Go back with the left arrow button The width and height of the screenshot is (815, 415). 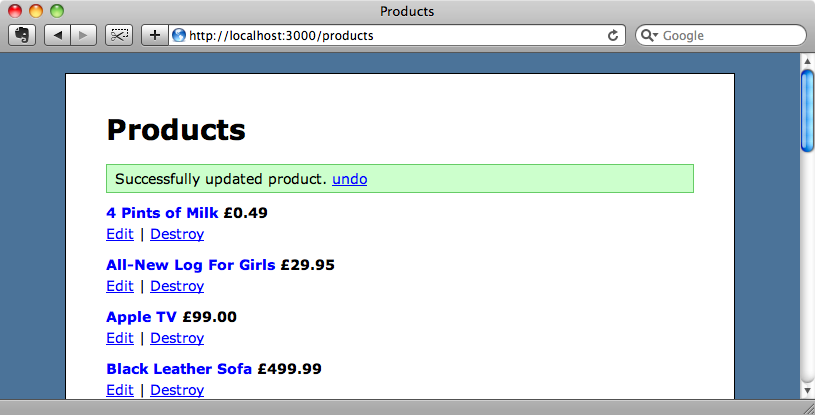(58, 35)
